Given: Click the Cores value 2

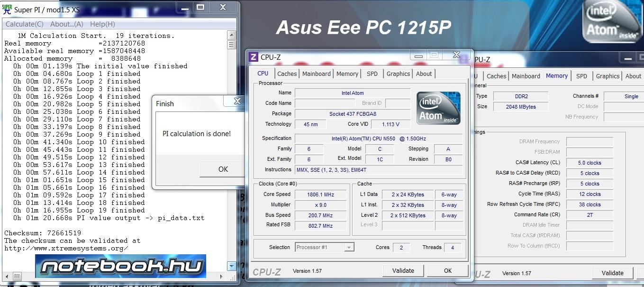Looking at the screenshot, I should (401, 248).
